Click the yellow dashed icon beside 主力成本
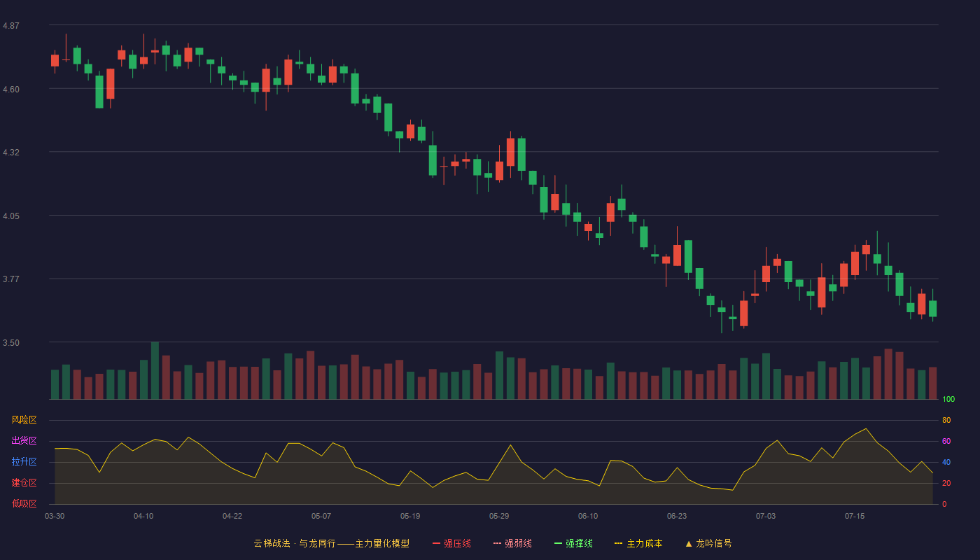Image resolution: width=980 pixels, height=560 pixels. tap(619, 543)
